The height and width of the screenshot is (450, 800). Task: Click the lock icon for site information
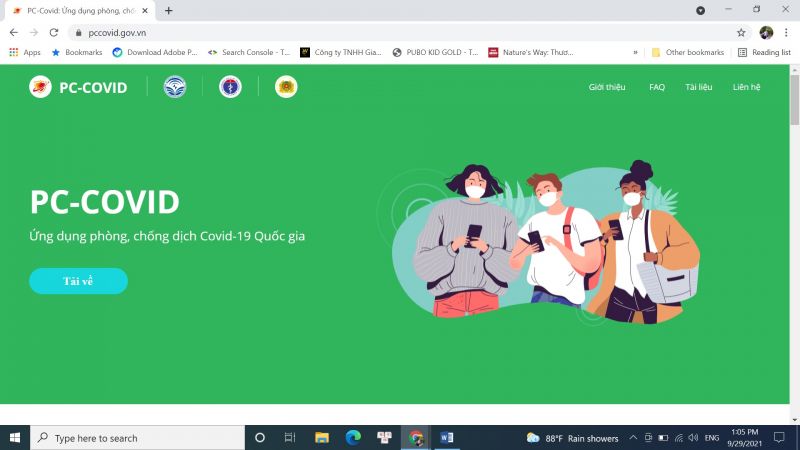[x=78, y=33]
